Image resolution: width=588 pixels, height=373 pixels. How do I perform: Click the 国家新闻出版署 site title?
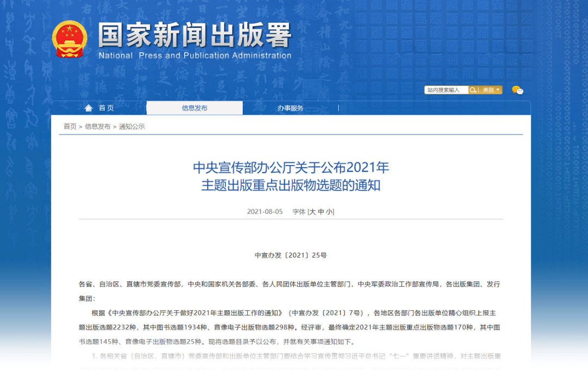pyautogui.click(x=194, y=35)
